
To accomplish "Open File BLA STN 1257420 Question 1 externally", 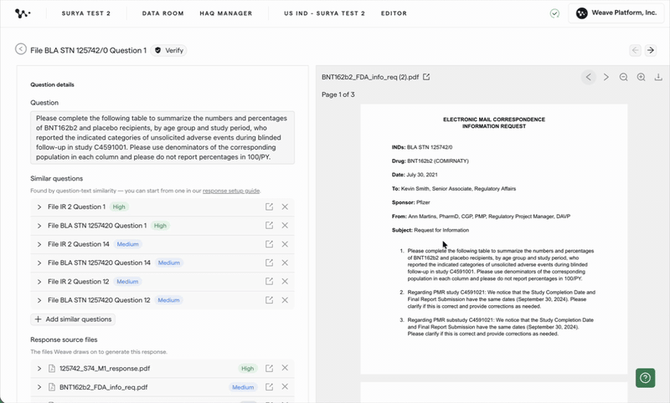I will 269,225.
